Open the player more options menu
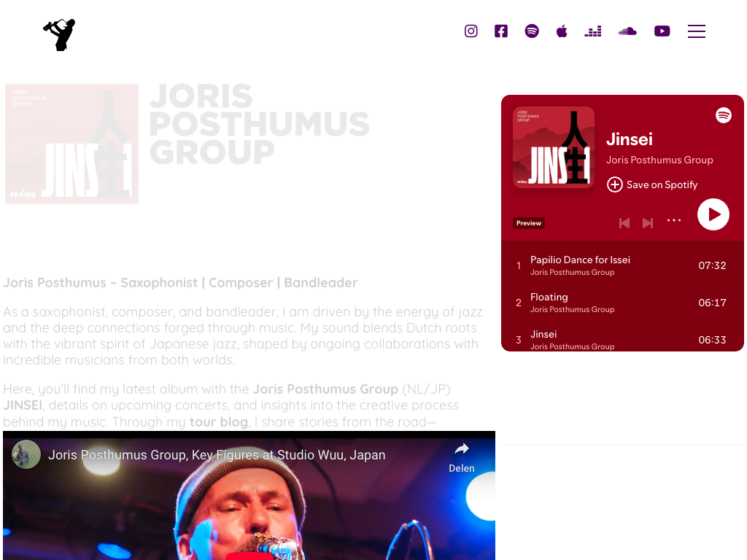 [673, 220]
